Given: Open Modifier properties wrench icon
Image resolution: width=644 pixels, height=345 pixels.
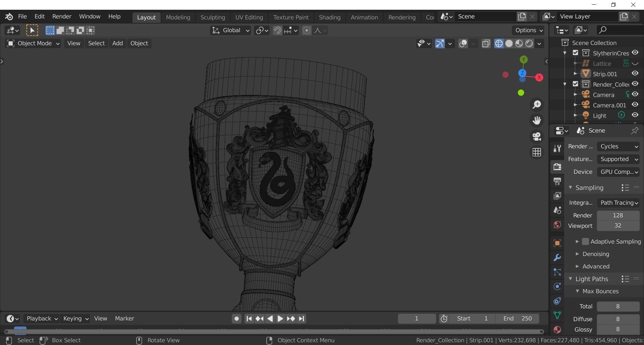Looking at the screenshot, I should pos(557,258).
